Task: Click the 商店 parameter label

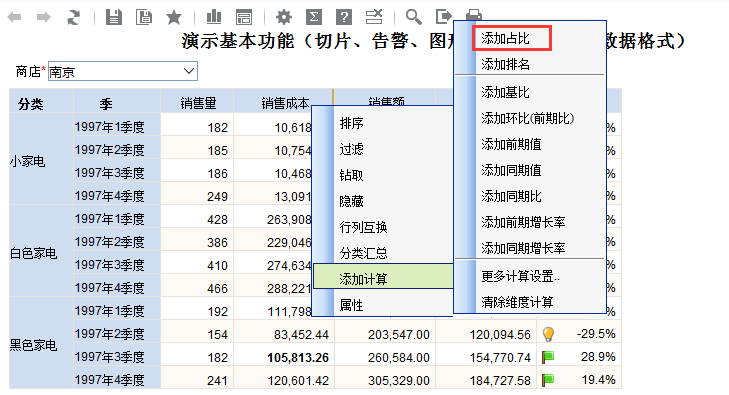Action: (x=28, y=71)
